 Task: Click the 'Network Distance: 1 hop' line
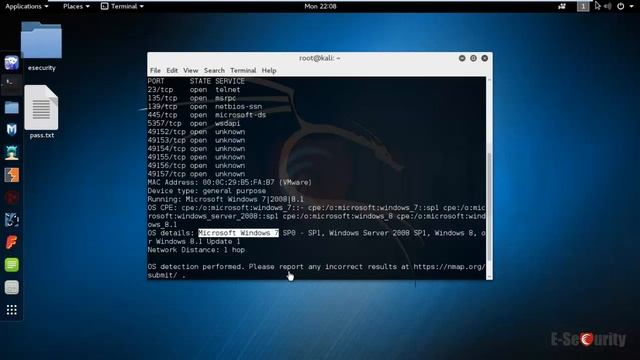pyautogui.click(x=196, y=250)
